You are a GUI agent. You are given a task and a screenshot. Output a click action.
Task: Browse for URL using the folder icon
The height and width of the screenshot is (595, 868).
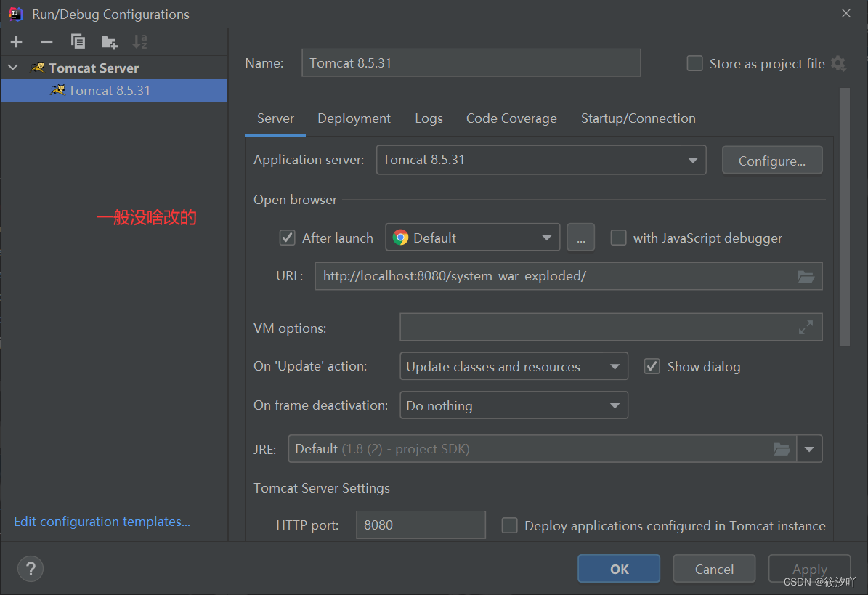tap(806, 276)
